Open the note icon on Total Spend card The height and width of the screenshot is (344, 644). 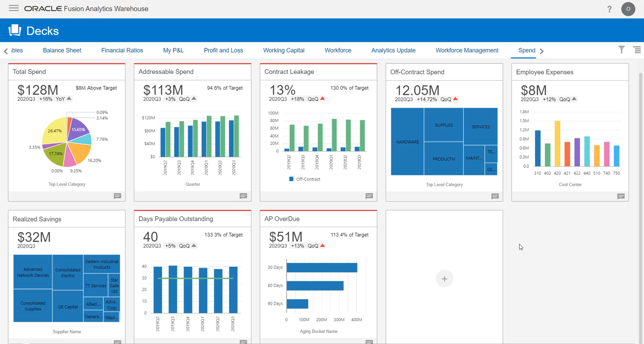pyautogui.click(x=117, y=196)
